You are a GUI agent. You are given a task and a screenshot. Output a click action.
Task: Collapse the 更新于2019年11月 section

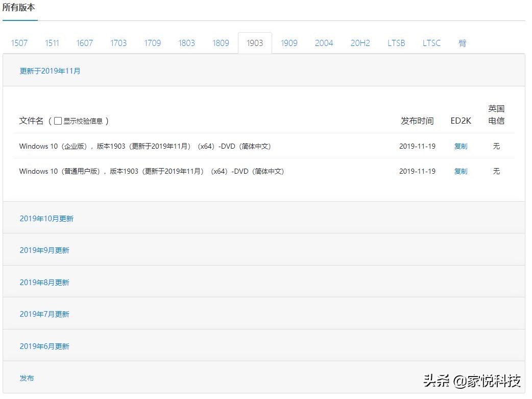point(50,71)
